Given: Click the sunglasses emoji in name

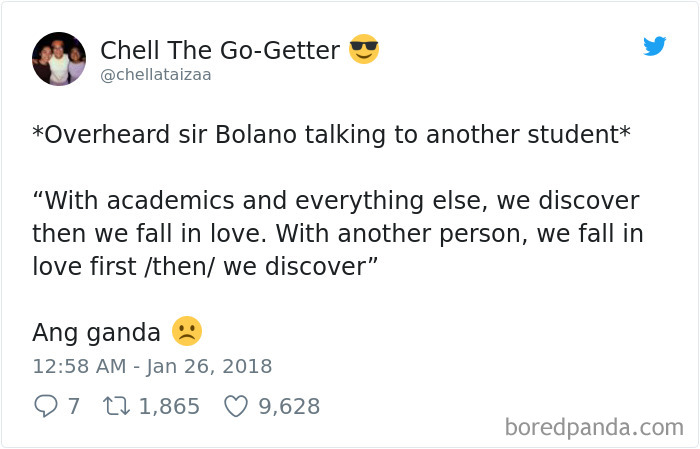Looking at the screenshot, I should tap(364, 49).
